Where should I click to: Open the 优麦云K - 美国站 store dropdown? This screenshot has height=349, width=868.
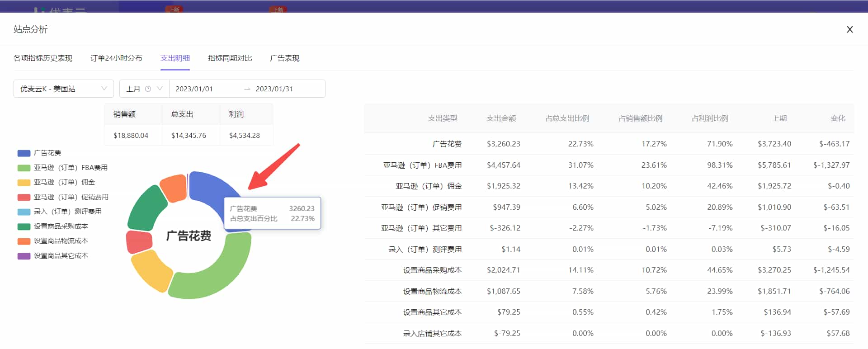tap(64, 89)
